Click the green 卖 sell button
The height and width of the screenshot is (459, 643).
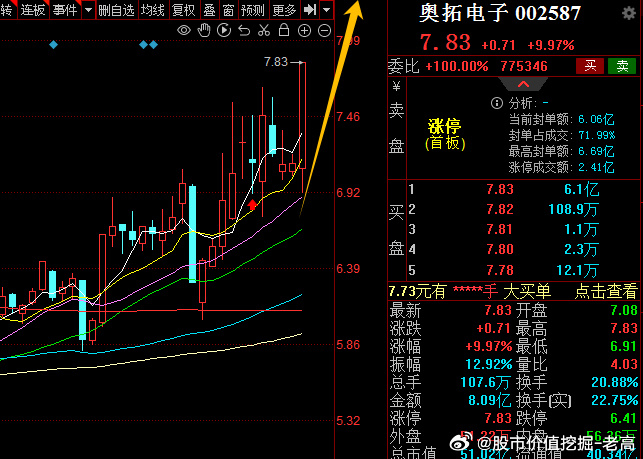tap(623, 66)
